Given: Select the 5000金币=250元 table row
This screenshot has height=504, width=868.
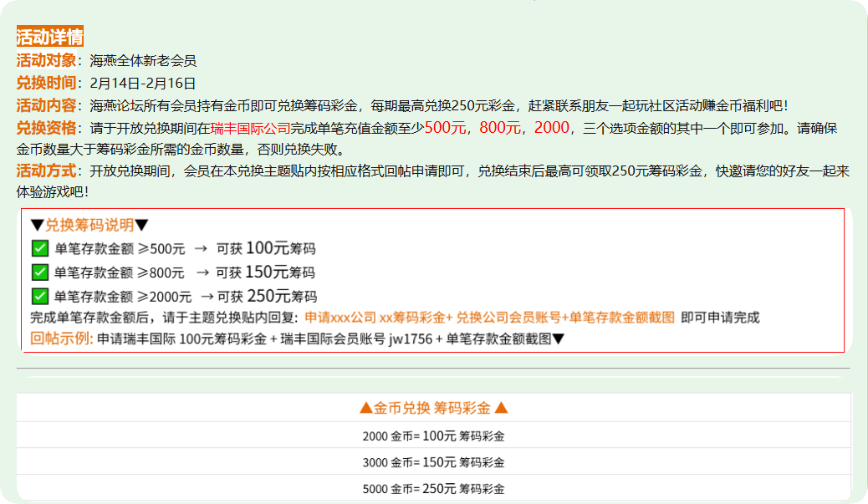Looking at the screenshot, I should point(434,486).
